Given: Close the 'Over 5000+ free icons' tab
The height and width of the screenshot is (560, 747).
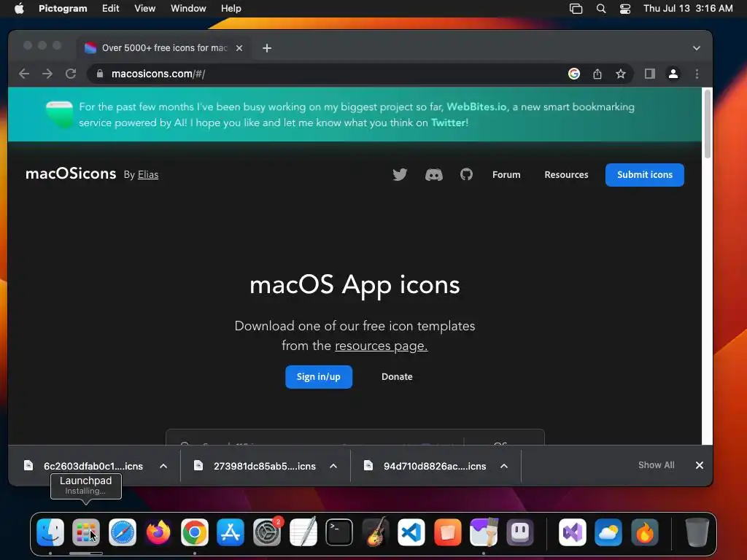Looking at the screenshot, I should click(239, 48).
